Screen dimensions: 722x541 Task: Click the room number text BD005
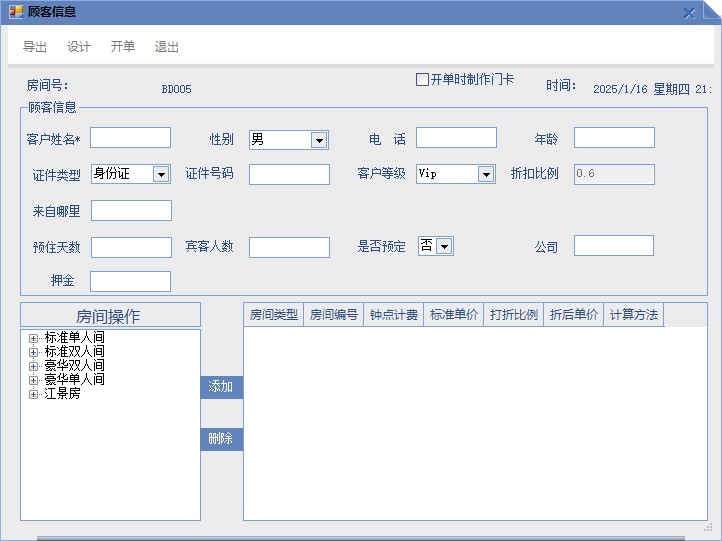pyautogui.click(x=176, y=89)
